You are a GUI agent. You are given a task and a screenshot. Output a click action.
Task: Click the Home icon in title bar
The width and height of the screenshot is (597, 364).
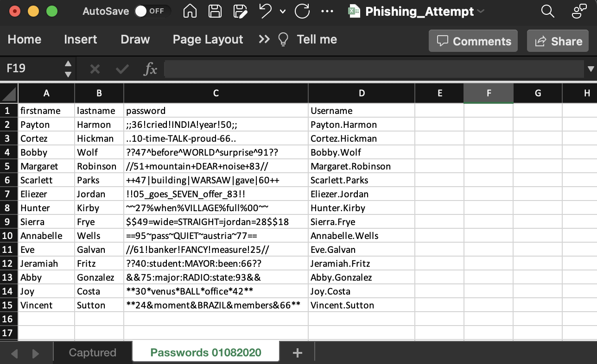190,11
